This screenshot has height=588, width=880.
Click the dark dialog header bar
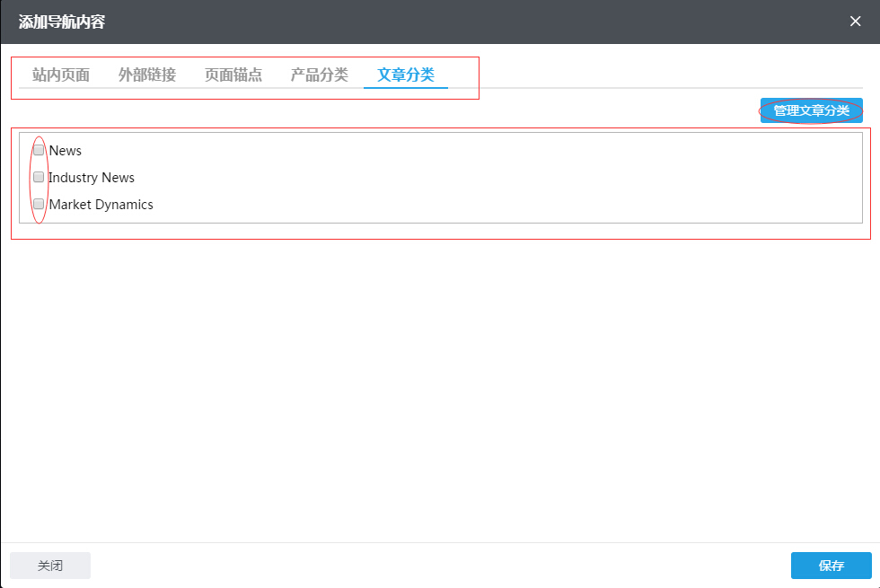[x=449, y=22]
